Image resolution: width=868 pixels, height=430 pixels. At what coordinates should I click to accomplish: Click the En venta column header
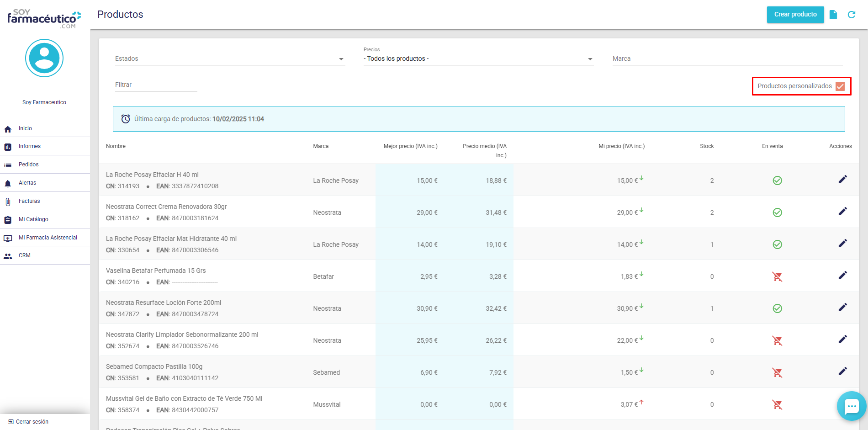[x=772, y=146]
